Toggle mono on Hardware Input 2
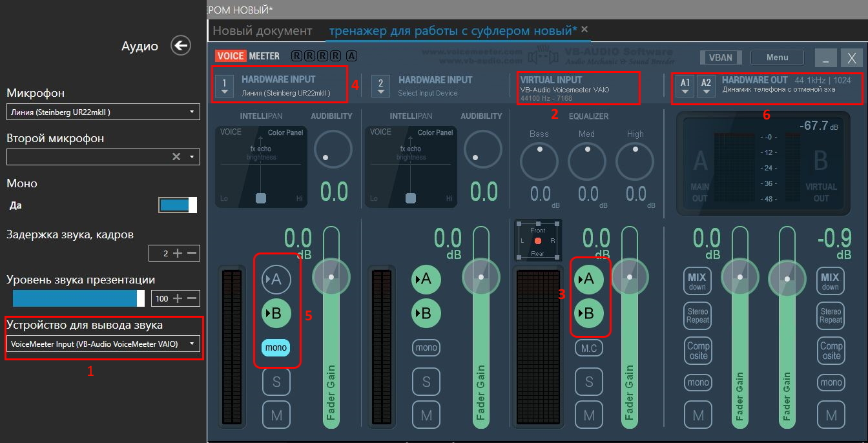This screenshot has height=443, width=868. (426, 347)
